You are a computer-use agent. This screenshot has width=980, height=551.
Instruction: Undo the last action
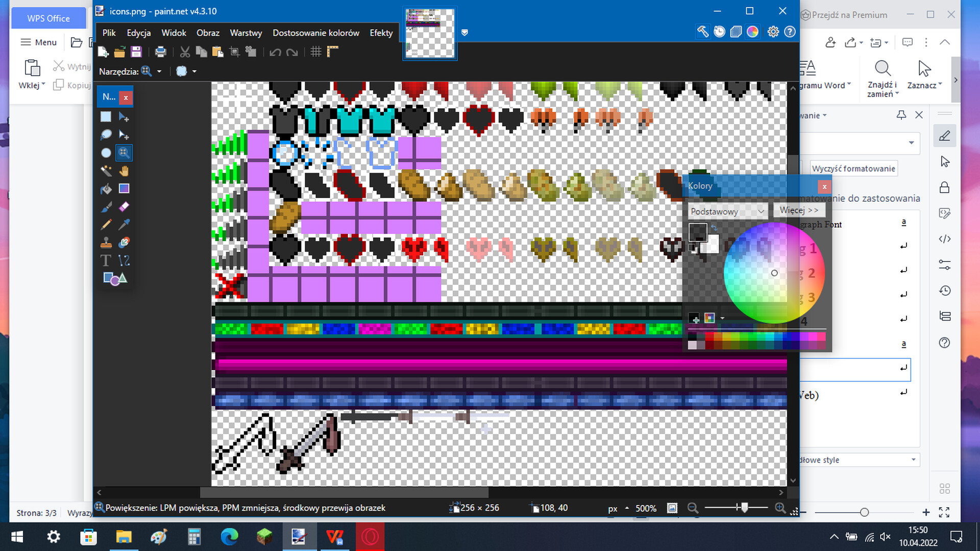pos(276,52)
